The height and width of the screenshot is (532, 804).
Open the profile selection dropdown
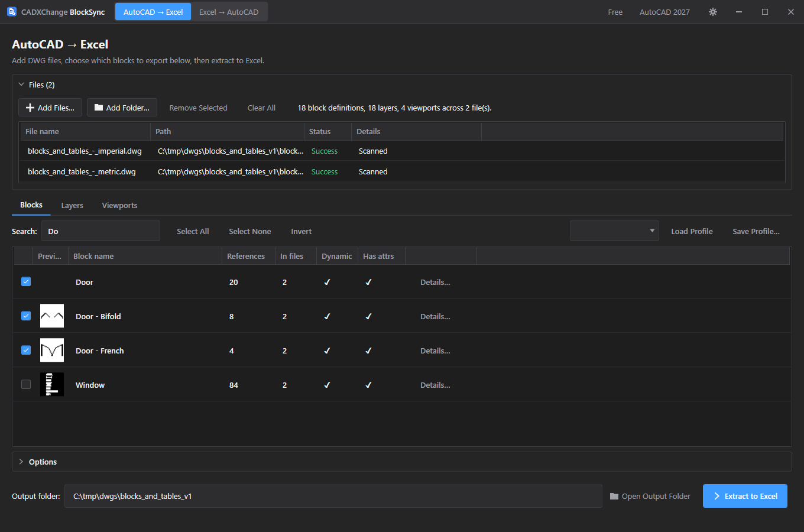pyautogui.click(x=614, y=231)
